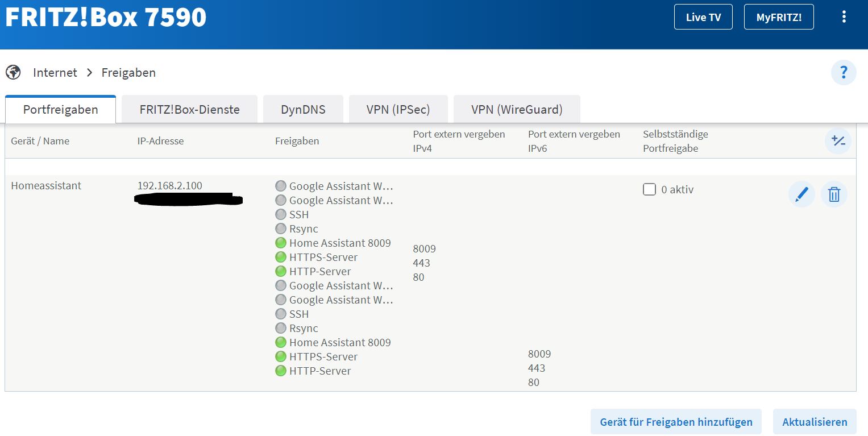Click the pencil edit icon for Homeassistant
868x436 pixels.
pos(801,194)
